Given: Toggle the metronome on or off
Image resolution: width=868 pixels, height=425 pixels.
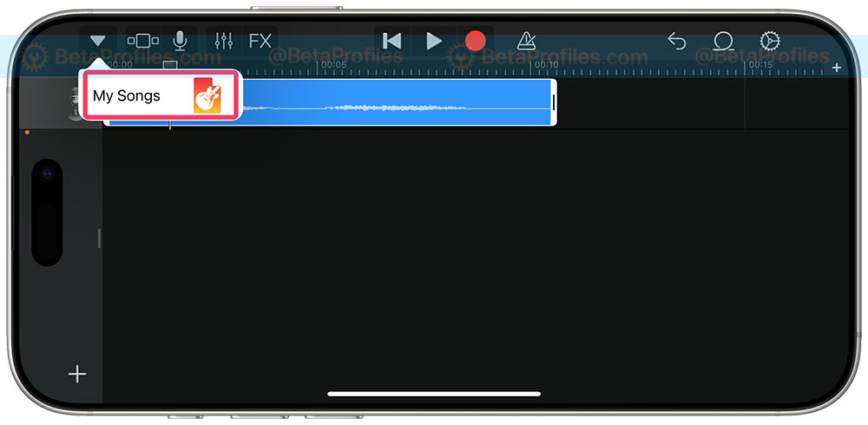Looking at the screenshot, I should click(x=525, y=41).
